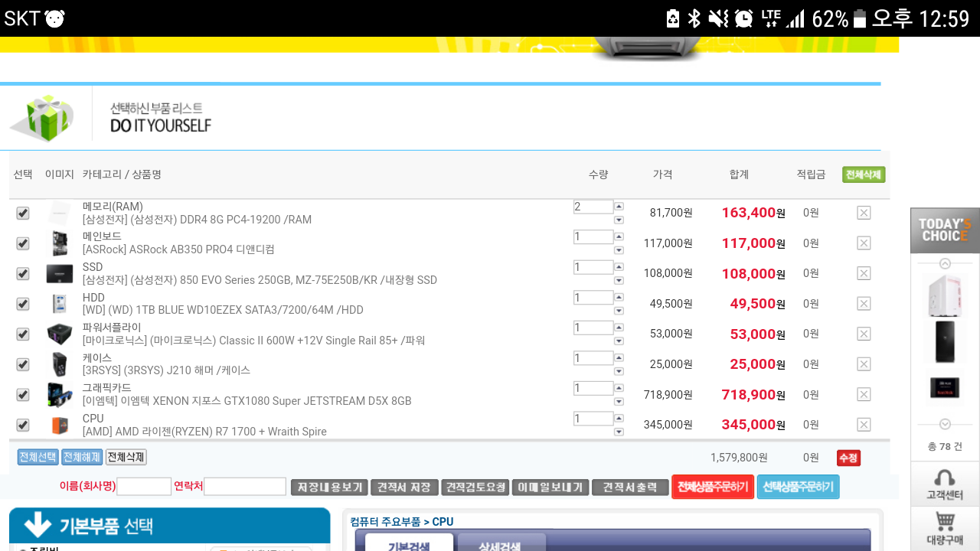The image size is (980, 551).
Task: Uncheck the 그래픽카드 row checkbox
Action: (23, 394)
